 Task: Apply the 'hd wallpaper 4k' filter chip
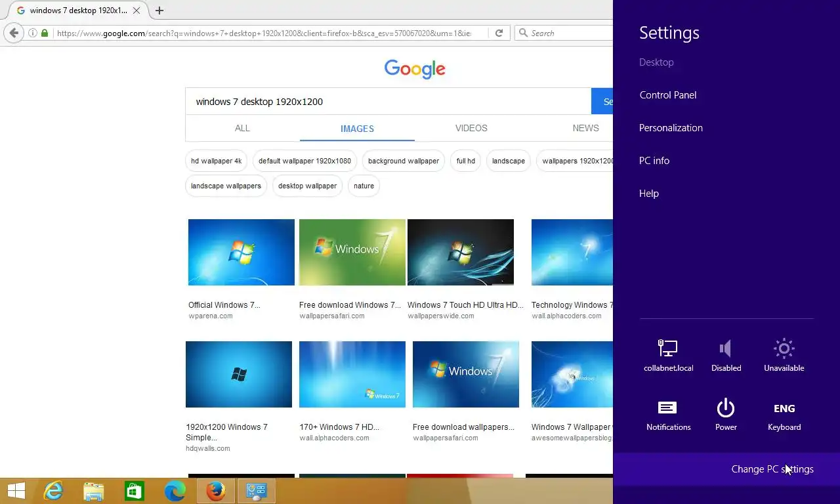tap(217, 161)
